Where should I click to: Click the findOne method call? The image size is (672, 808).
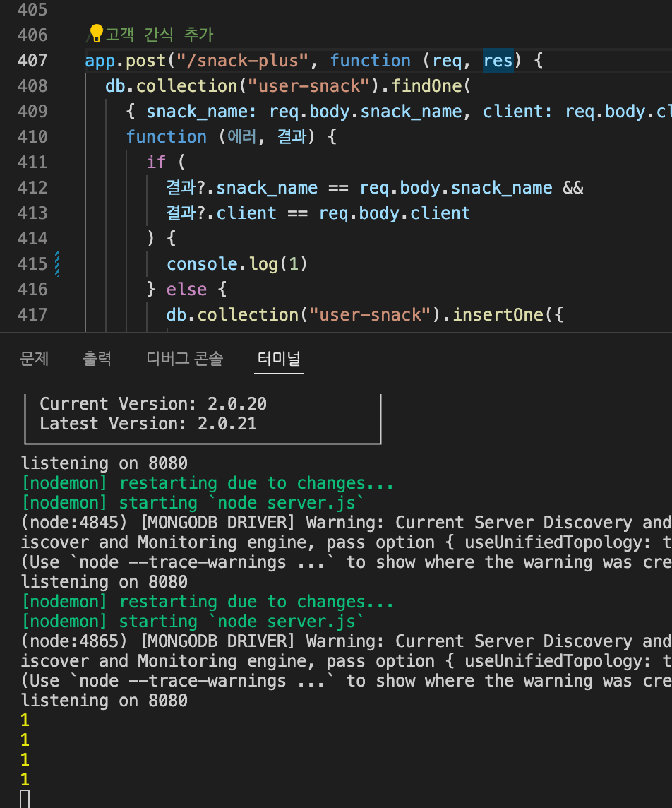click(426, 85)
